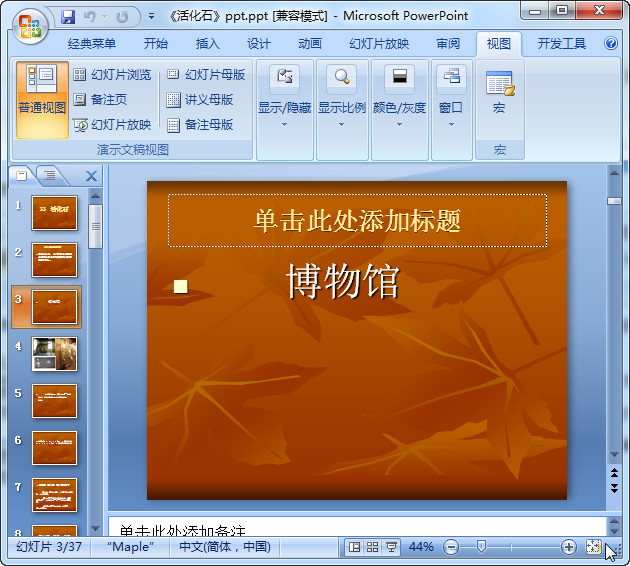The image size is (630, 566).
Task: Select slide 3 thumbnail
Action: tap(54, 307)
